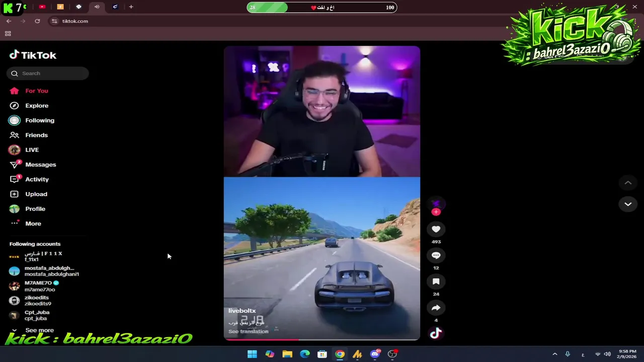Image resolution: width=644 pixels, height=362 pixels.
Task: Open following account mostafa_abdulghani1
Action: (x=44, y=271)
